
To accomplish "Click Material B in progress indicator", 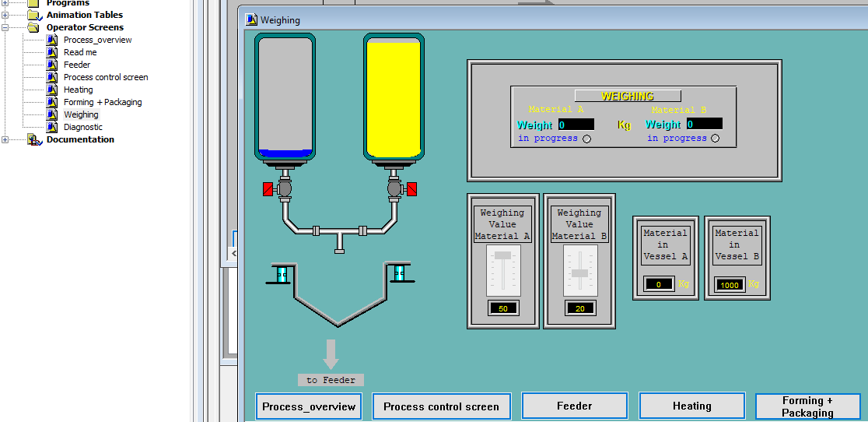I will coord(715,139).
